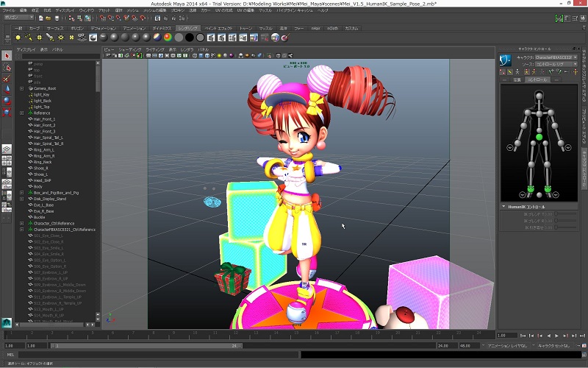This screenshot has height=368, width=588.
Task: Click the viewport share icon at toolbar end
Action: pos(290,56)
